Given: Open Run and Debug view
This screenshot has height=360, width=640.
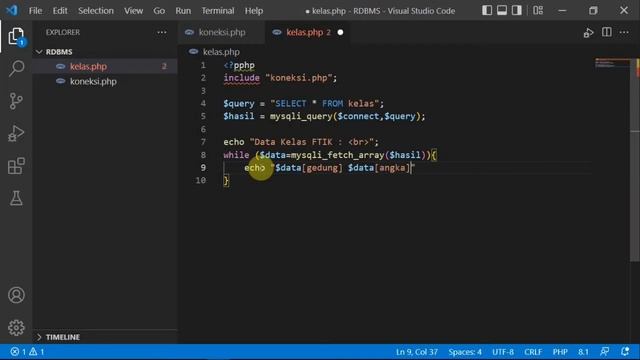Looking at the screenshot, I should (16, 133).
